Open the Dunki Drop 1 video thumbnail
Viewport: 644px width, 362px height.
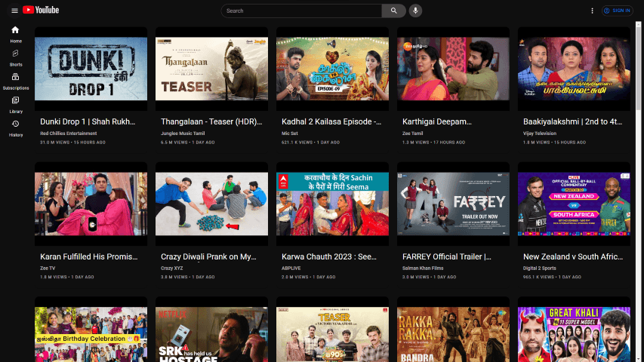[x=91, y=69]
